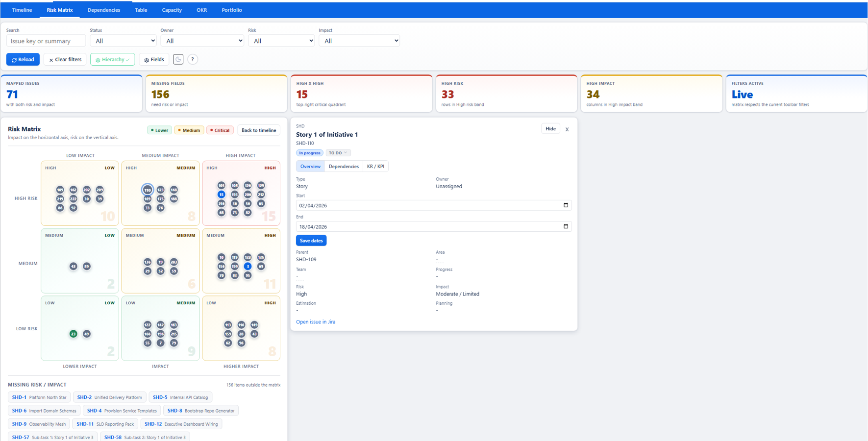868x441 pixels.
Task: Click the X to close the SHD-110 detail panel
Action: (567, 129)
